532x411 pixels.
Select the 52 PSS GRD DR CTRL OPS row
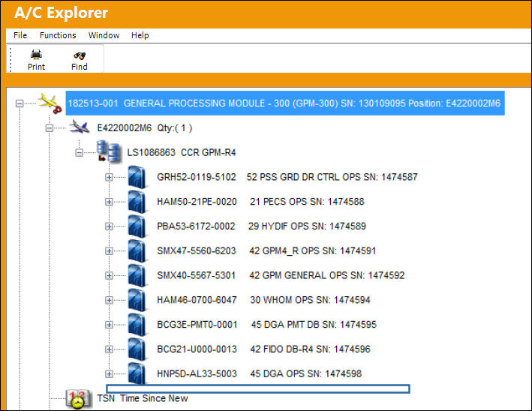point(287,177)
